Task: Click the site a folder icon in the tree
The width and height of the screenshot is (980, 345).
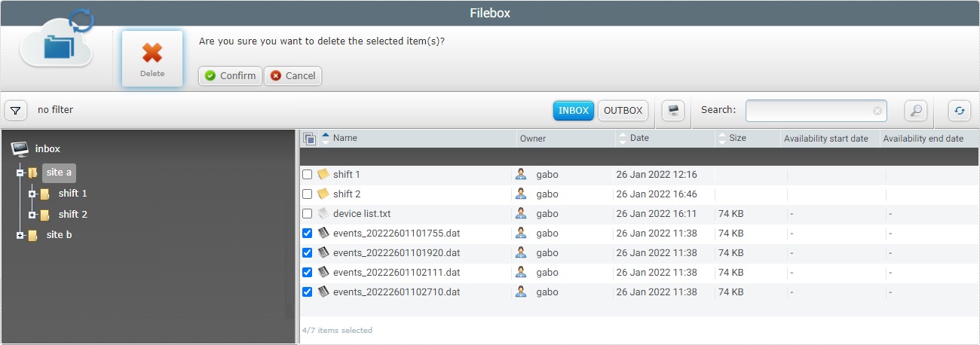Action: [32, 172]
